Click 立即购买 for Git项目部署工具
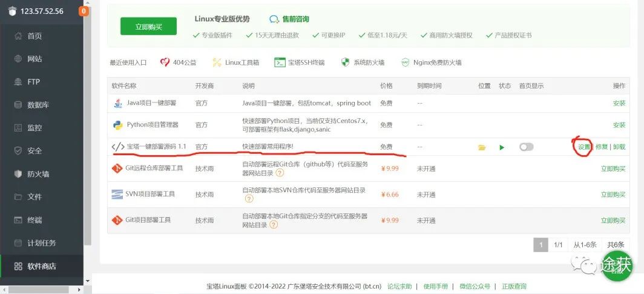 pyautogui.click(x=613, y=221)
